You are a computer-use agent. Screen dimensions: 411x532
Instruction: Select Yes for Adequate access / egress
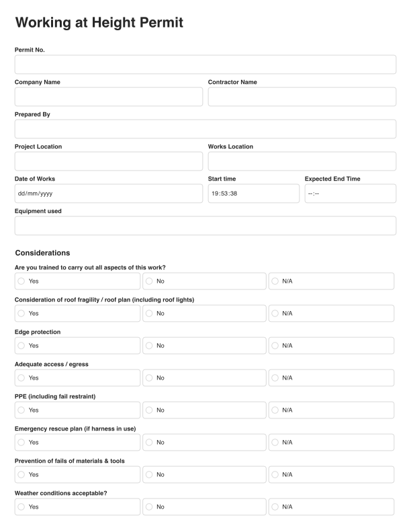(21, 378)
